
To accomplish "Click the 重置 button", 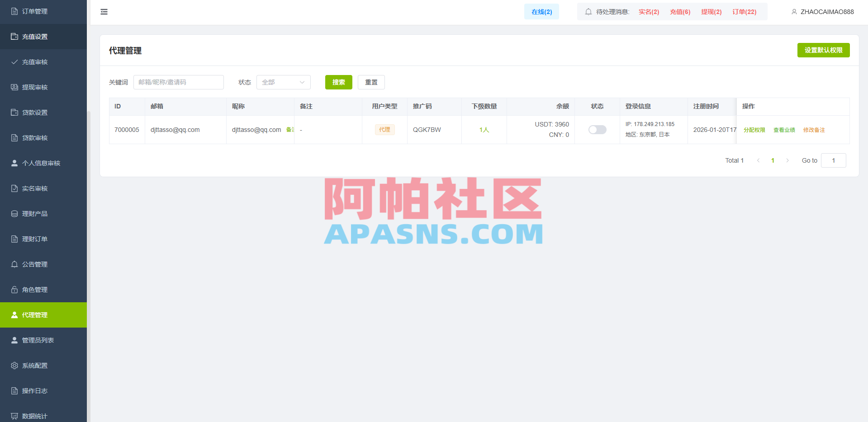I will [x=371, y=82].
